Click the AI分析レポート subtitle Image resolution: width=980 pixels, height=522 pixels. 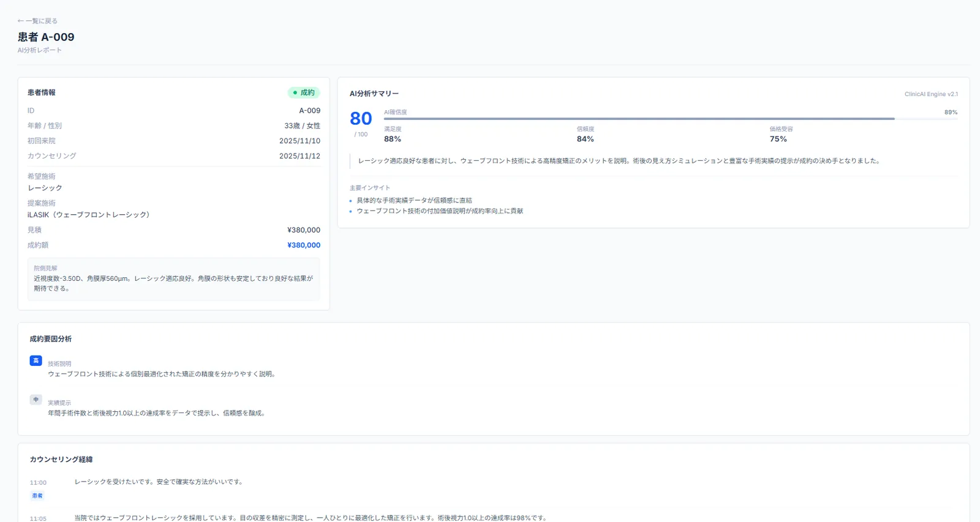click(40, 50)
